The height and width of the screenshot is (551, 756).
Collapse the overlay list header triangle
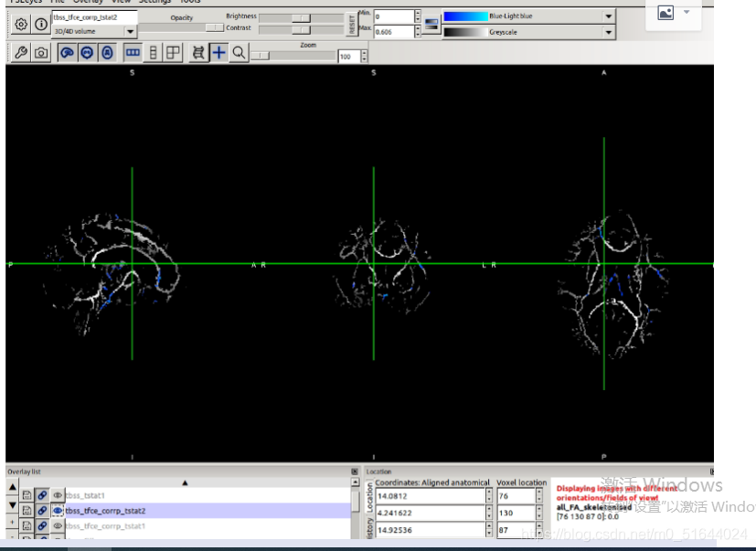185,482
